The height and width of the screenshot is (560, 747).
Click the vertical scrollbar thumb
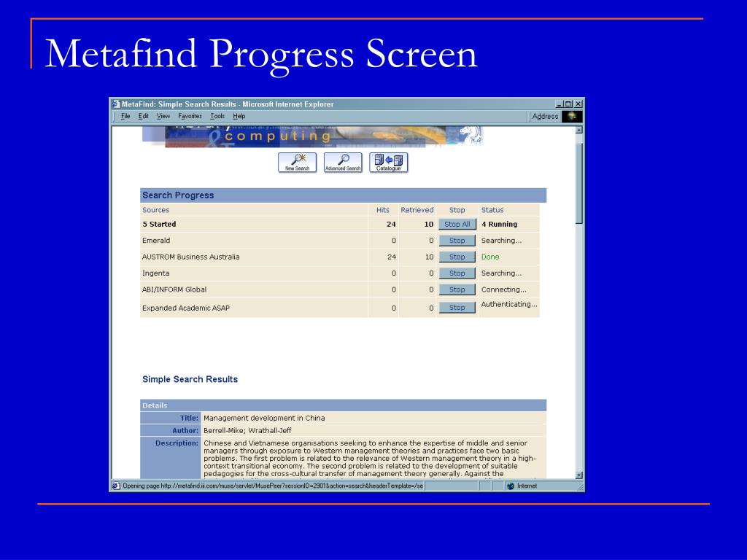[x=578, y=183]
